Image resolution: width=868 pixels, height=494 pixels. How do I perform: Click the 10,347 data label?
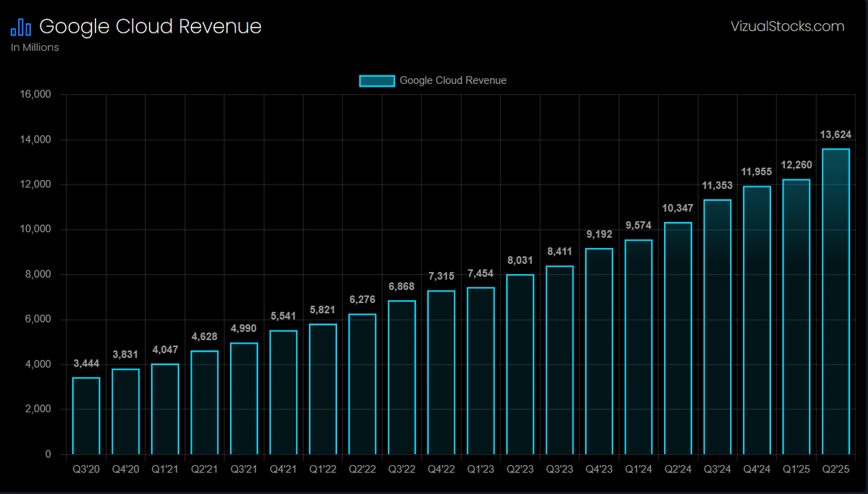[678, 208]
